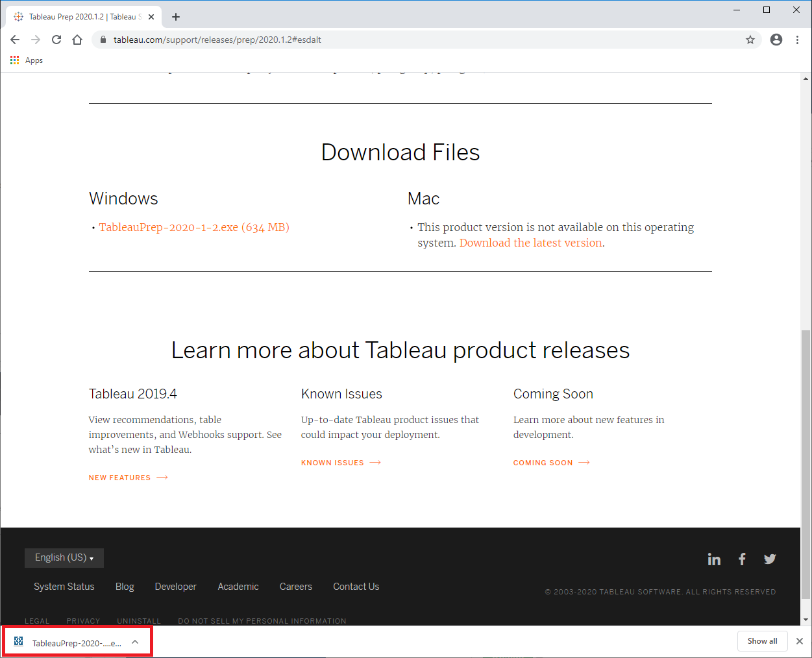
Task: Open the Careers footer link
Action: tap(296, 587)
